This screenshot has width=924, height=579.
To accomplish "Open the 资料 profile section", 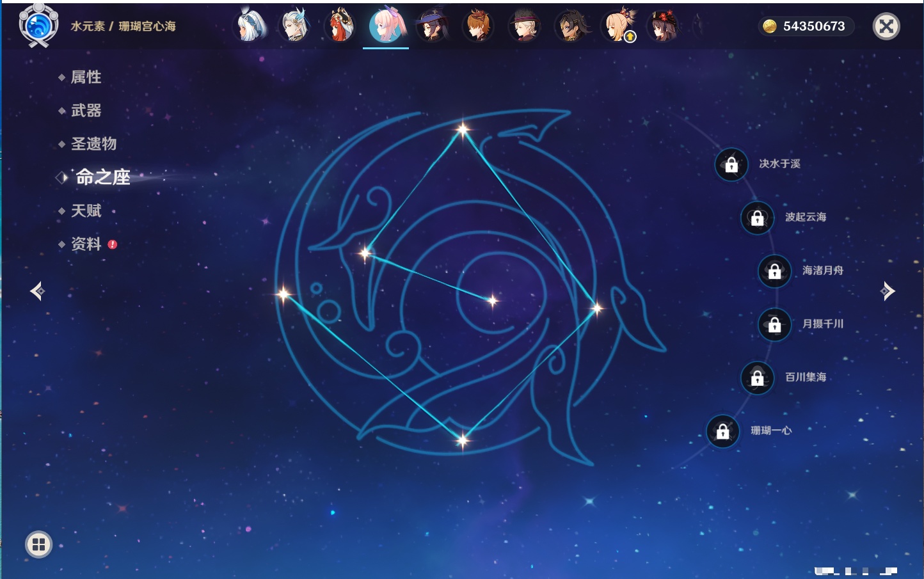I will 86,244.
